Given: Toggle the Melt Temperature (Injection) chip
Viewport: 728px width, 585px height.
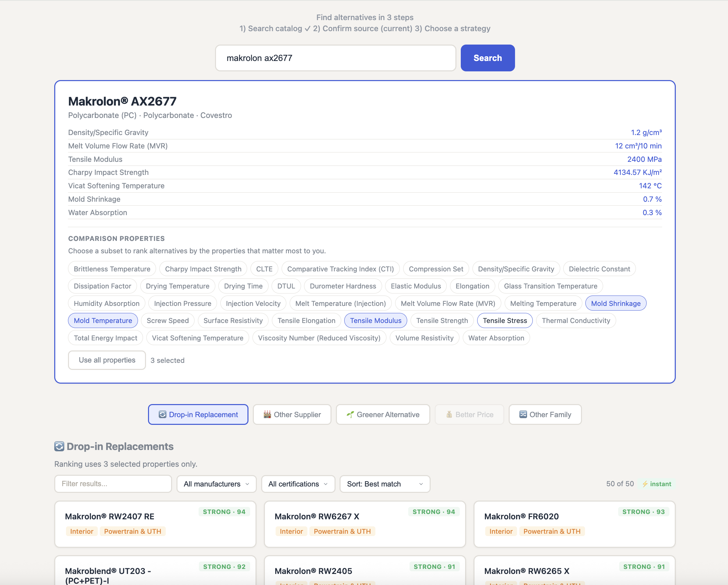Looking at the screenshot, I should (340, 303).
